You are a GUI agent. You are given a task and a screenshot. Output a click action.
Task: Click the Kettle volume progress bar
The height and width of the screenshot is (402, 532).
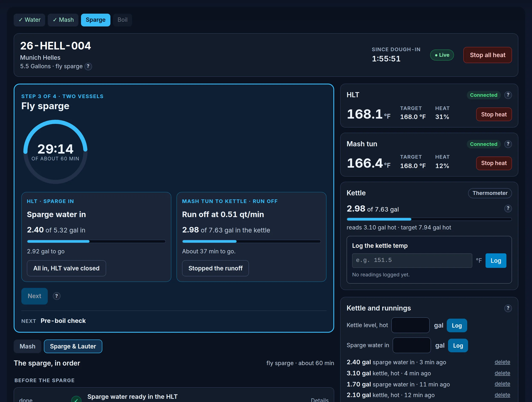[429, 219]
